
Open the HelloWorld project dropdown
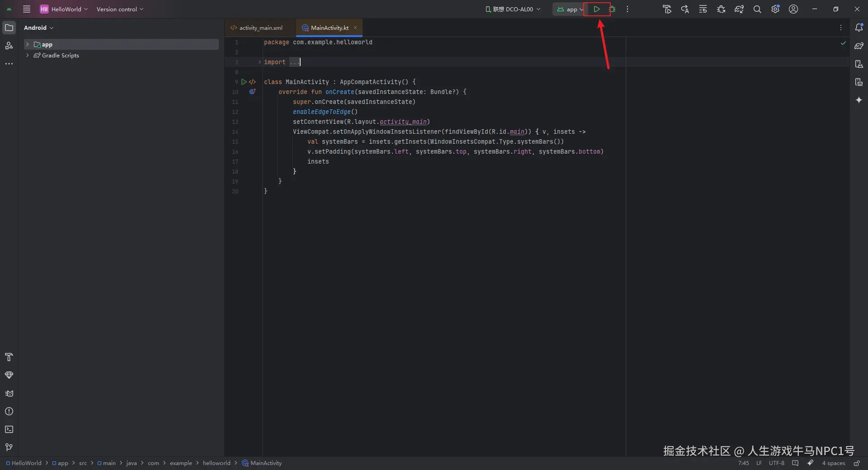click(64, 9)
